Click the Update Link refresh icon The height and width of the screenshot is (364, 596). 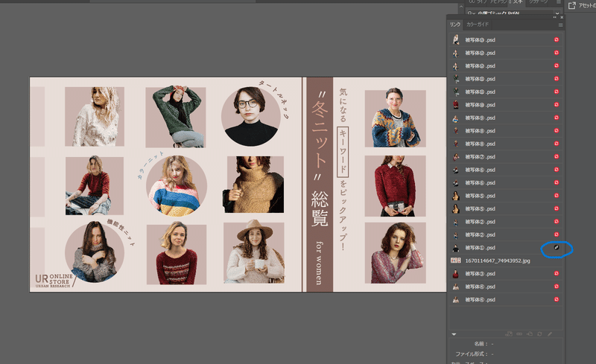(x=539, y=334)
